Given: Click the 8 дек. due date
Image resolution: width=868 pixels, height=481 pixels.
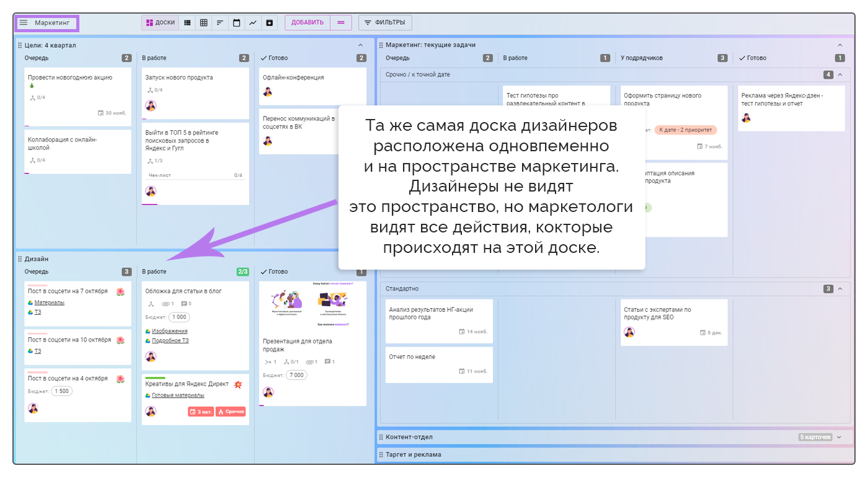Looking at the screenshot, I should [x=711, y=333].
